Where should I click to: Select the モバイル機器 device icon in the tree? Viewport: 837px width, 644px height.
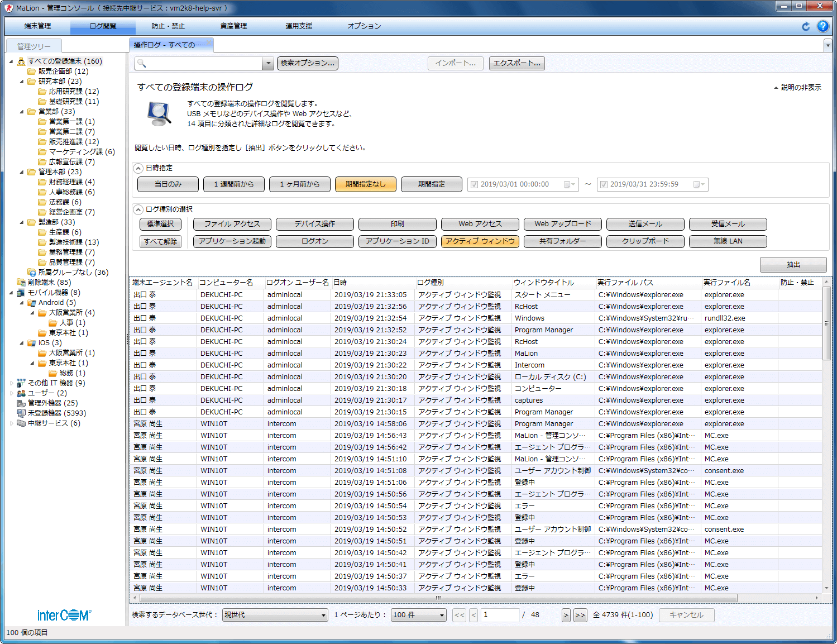pos(21,293)
